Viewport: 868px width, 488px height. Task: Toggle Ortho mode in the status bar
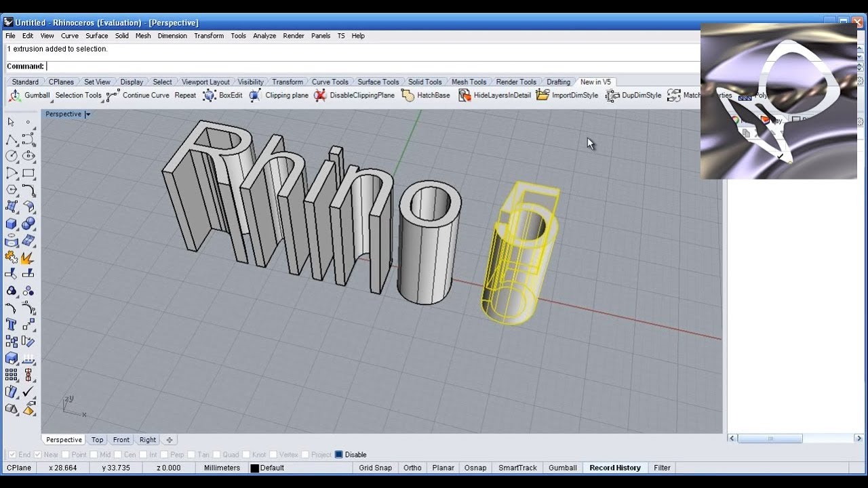(412, 468)
